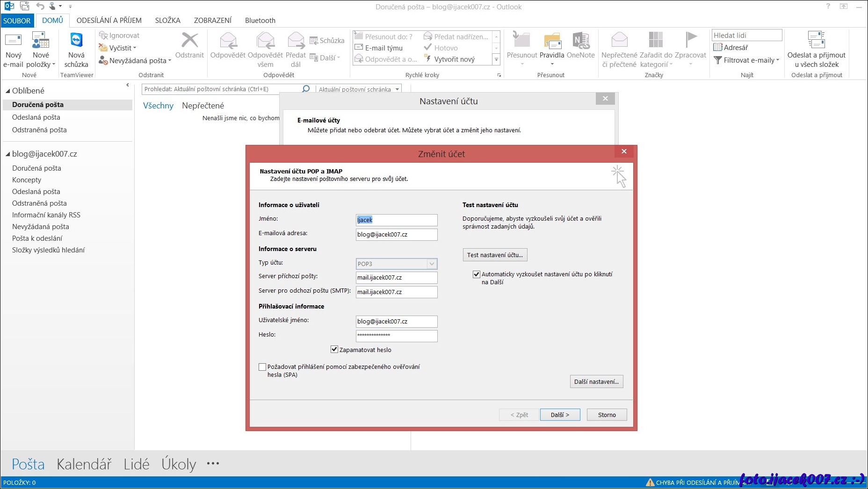The height and width of the screenshot is (489, 868).
Task: Click the Heslo password field
Action: point(396,335)
